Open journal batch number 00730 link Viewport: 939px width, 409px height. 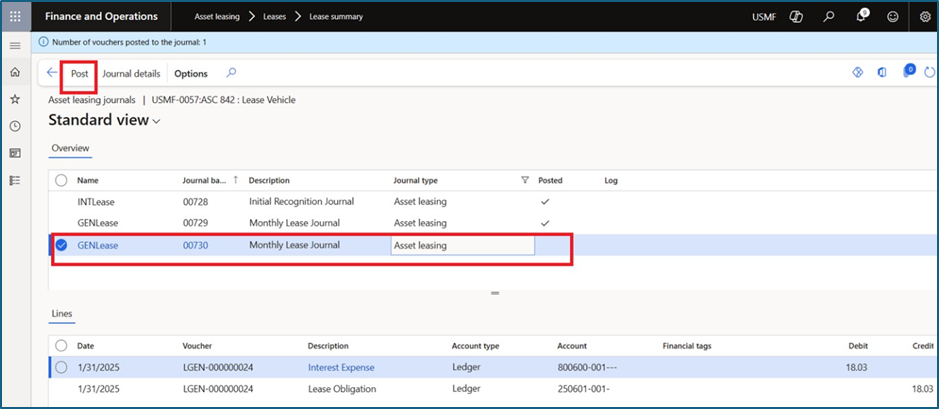coord(195,245)
